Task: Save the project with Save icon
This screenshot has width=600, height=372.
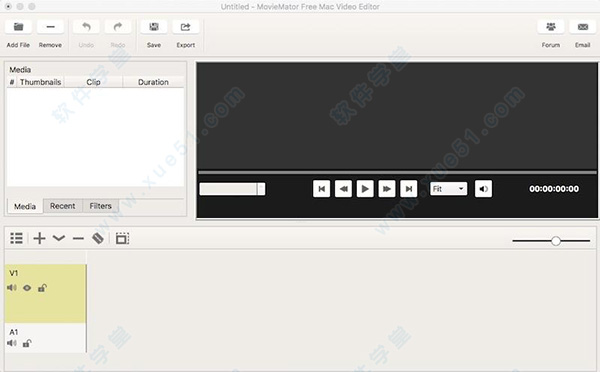Action: click(154, 27)
